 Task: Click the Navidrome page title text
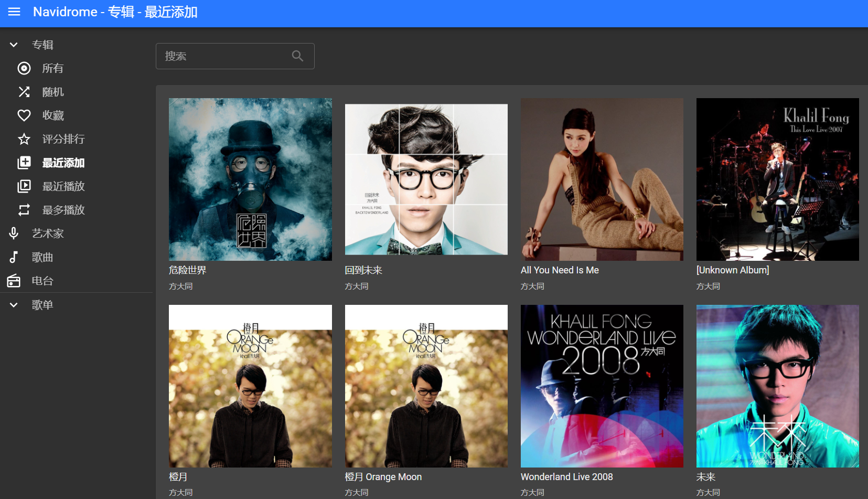tap(115, 12)
